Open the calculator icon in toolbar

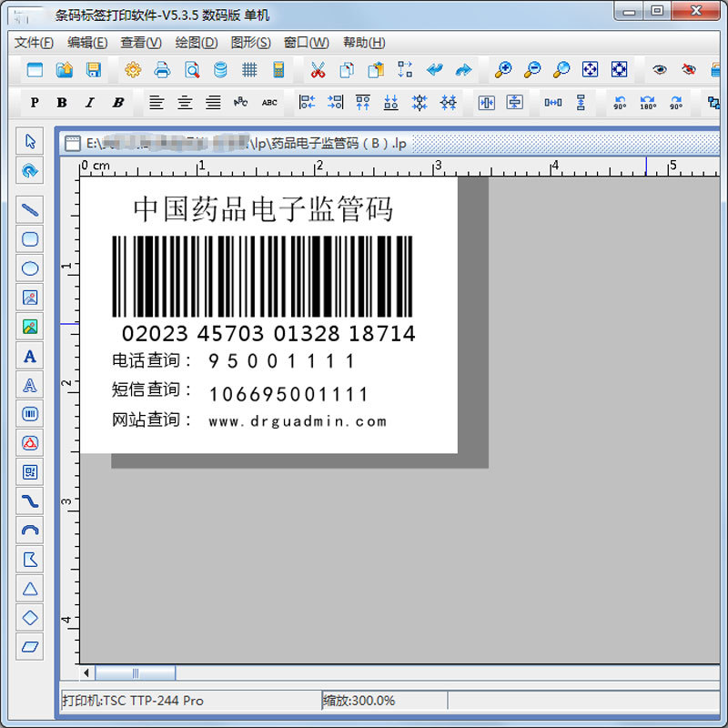tap(278, 70)
